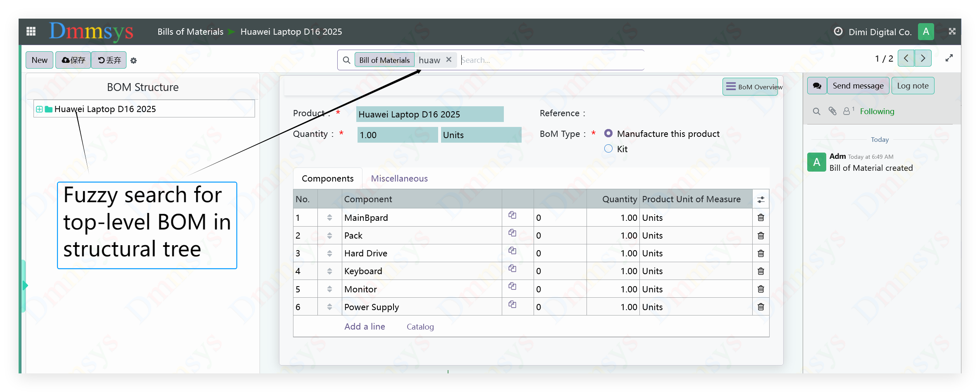The image size is (980, 392).
Task: Click the settings gear icon near discard
Action: tap(134, 60)
